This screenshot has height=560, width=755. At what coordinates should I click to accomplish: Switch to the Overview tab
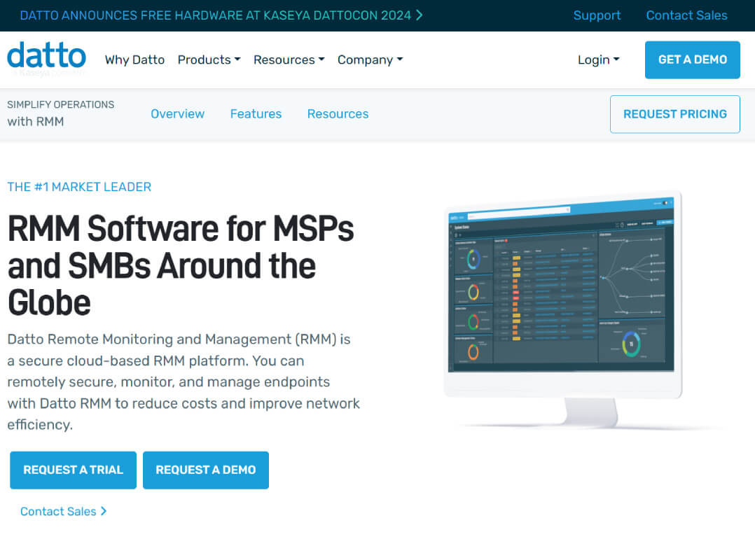(178, 114)
